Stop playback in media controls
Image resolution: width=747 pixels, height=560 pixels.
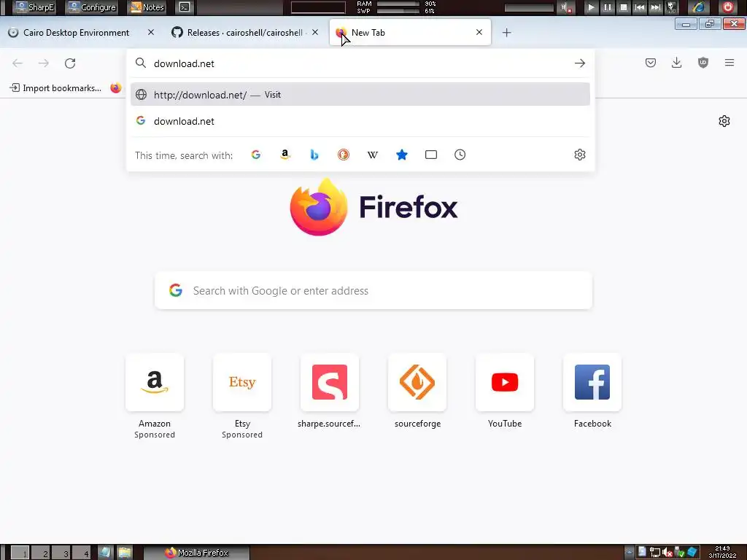624,7
